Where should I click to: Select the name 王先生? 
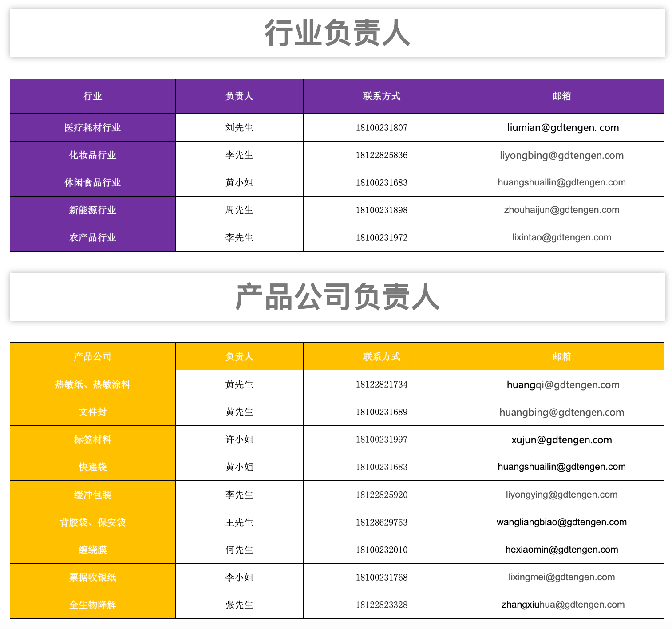coord(239,523)
